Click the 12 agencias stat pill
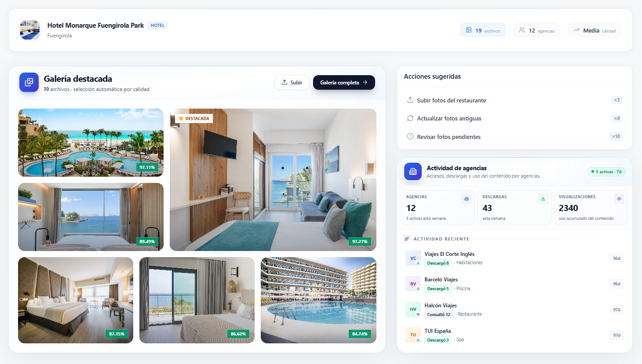 (x=536, y=30)
